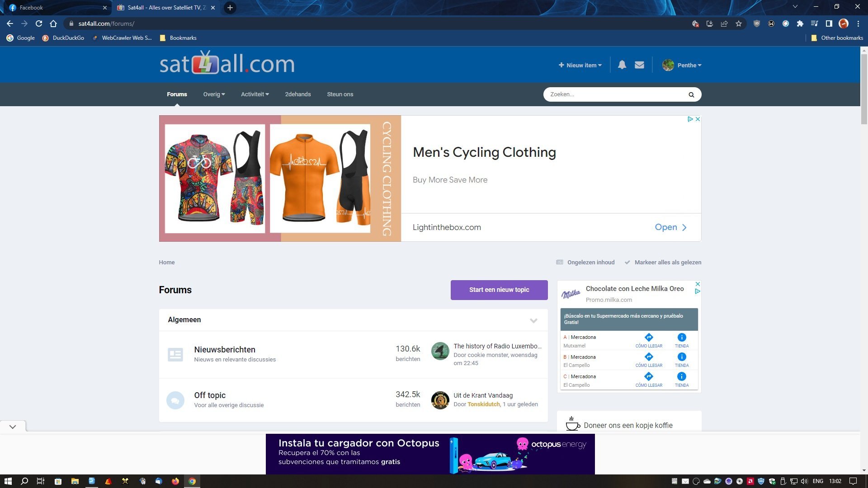The image size is (868, 488).
Task: Click the search magnifier icon
Action: pyautogui.click(x=691, y=94)
